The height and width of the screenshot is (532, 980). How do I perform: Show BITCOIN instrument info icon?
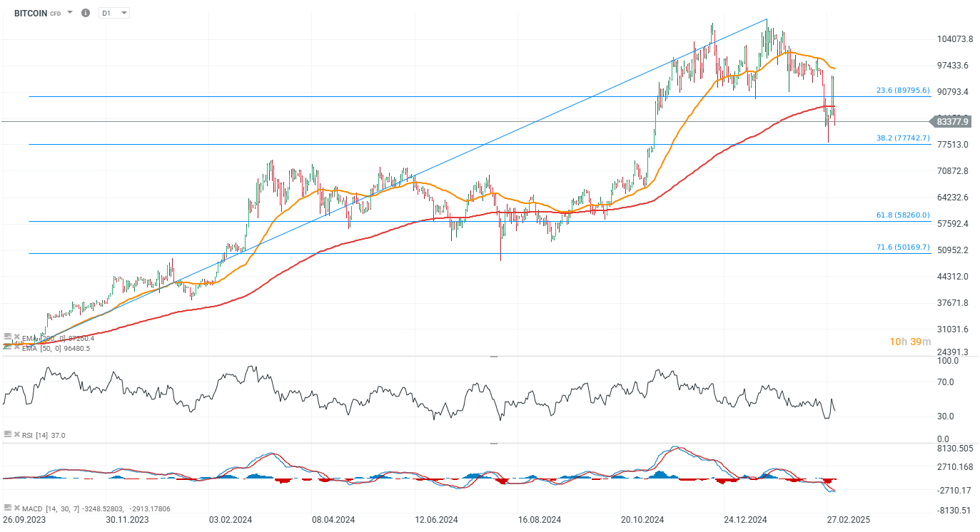click(x=86, y=13)
